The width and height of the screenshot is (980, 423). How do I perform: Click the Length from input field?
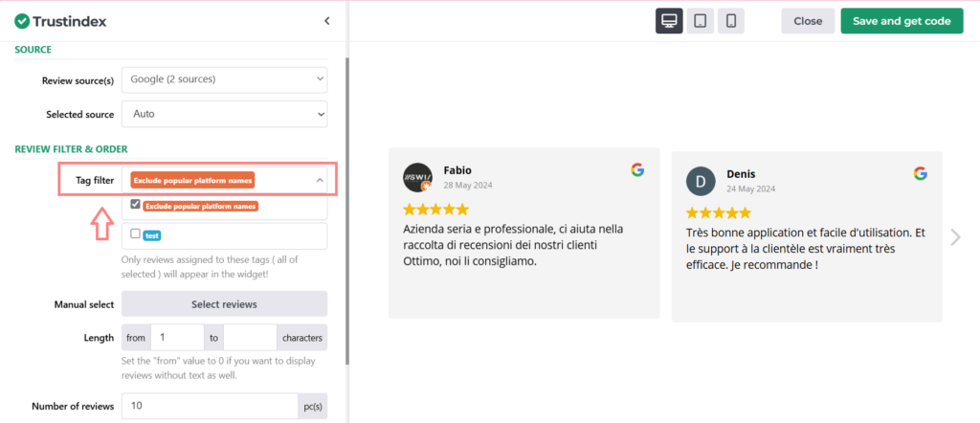[x=175, y=338]
